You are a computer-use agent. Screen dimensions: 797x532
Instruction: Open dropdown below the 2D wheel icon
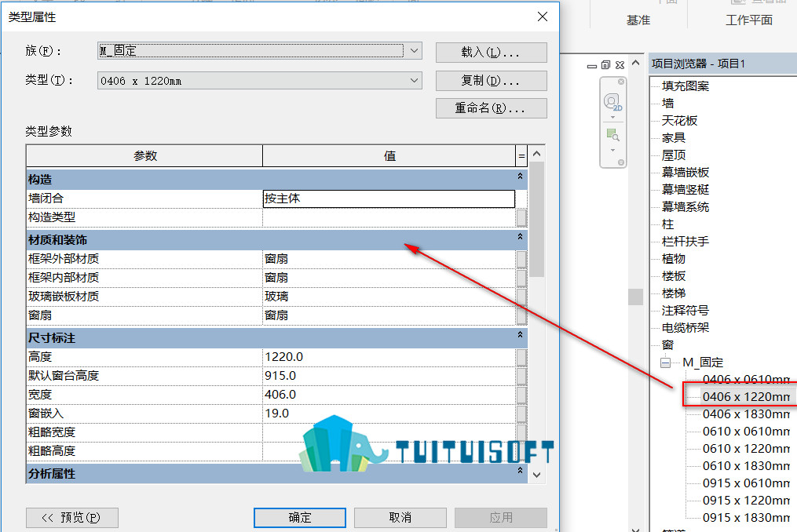tap(612, 118)
